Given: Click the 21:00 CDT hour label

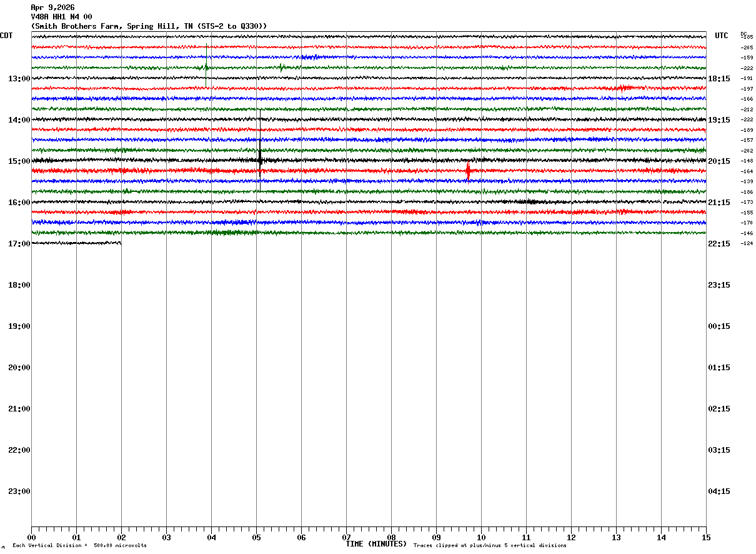Looking at the screenshot, I should pyautogui.click(x=19, y=409).
